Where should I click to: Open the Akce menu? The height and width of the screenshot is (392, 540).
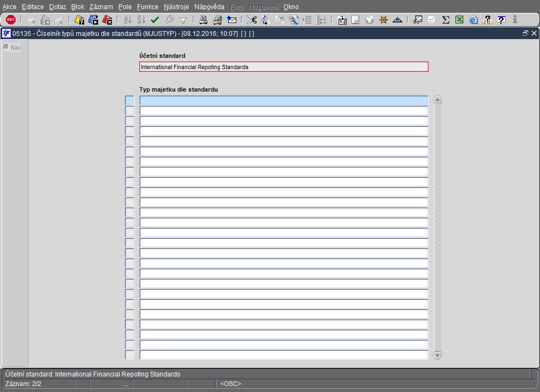9,7
